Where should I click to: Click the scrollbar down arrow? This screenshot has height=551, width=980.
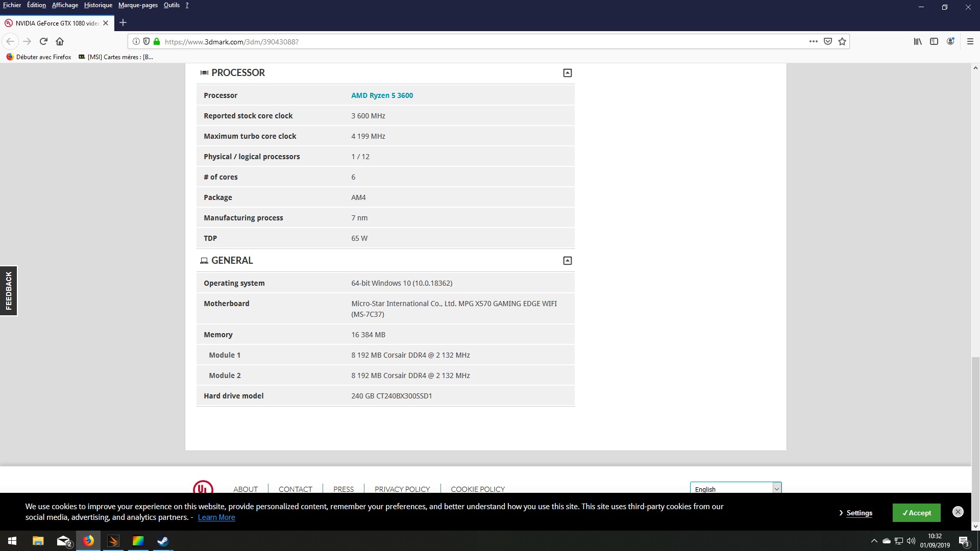[x=975, y=526]
